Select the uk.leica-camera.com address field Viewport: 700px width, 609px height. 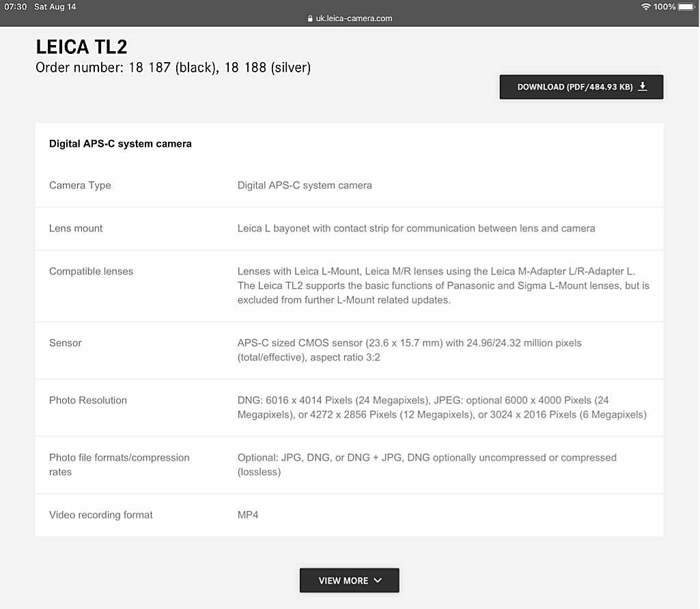click(354, 18)
